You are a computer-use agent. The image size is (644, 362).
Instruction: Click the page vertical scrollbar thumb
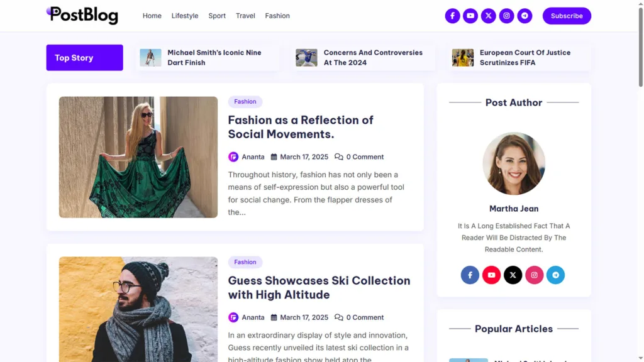pyautogui.click(x=640, y=46)
